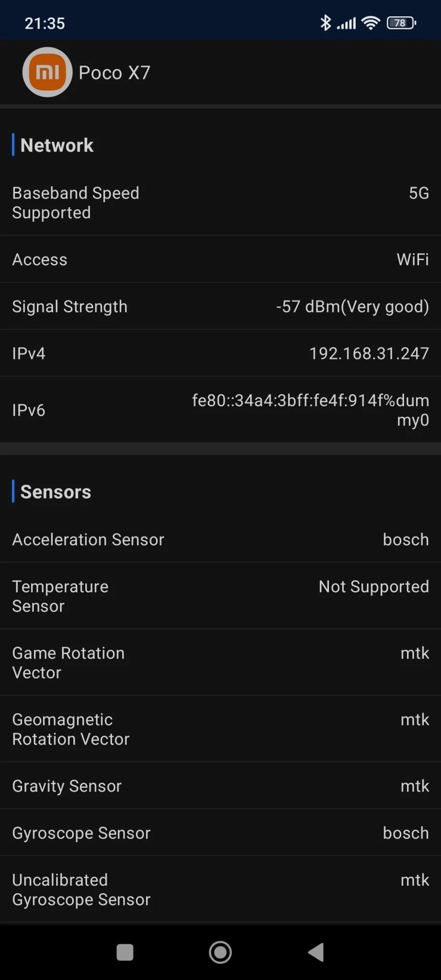The width and height of the screenshot is (441, 980).
Task: Tap the clock time in status bar
Action: click(x=45, y=23)
